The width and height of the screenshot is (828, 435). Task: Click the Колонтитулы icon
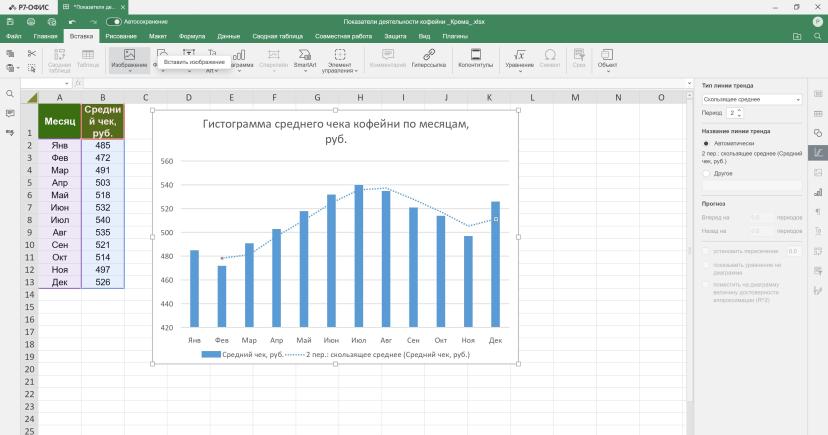coord(475,54)
